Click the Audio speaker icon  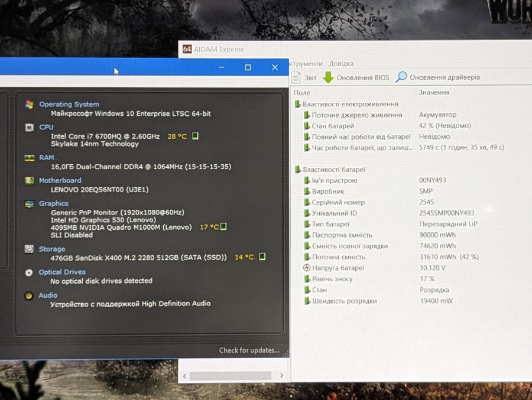coord(29,296)
